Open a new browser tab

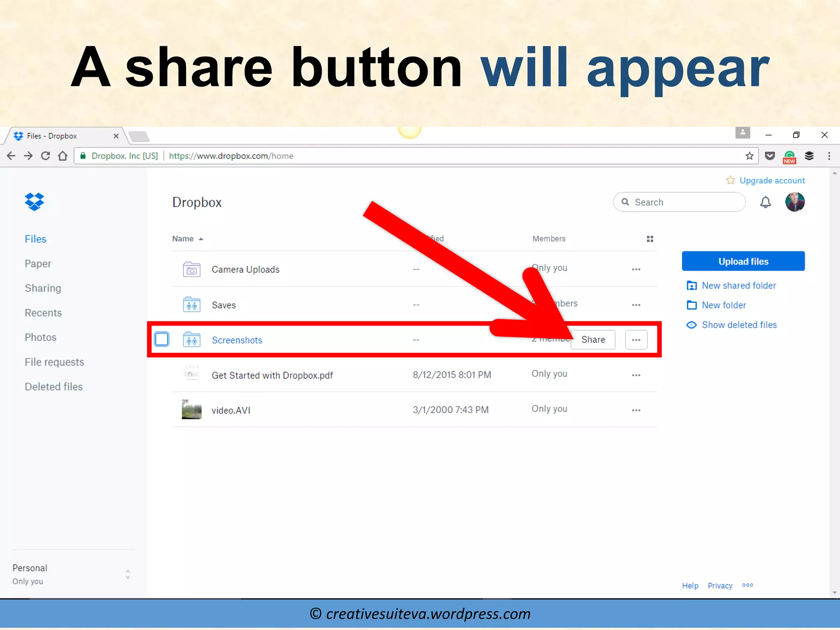(139, 136)
